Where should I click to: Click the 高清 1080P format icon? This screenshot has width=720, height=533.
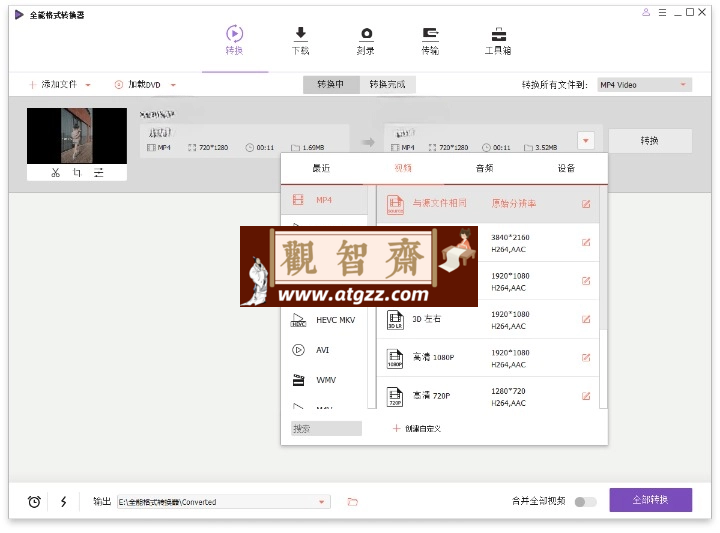[x=395, y=358]
